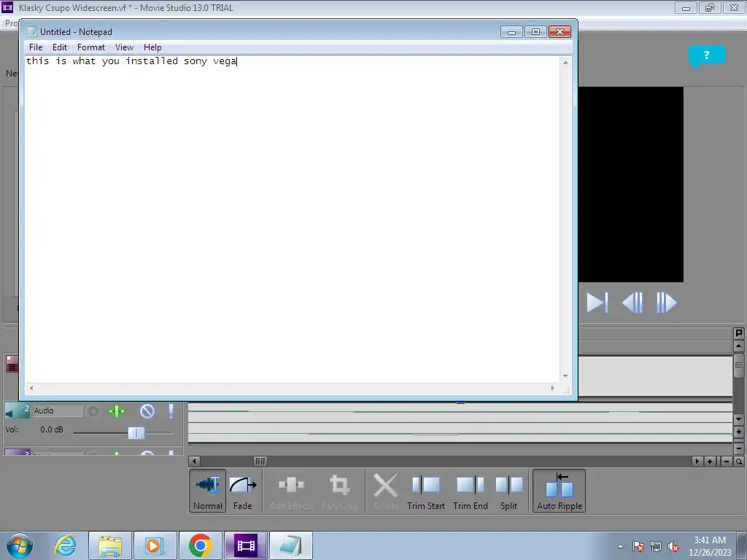Click Notepad horizontal scrollbar right arrow
Image resolution: width=747 pixels, height=560 pixels.
pos(553,388)
